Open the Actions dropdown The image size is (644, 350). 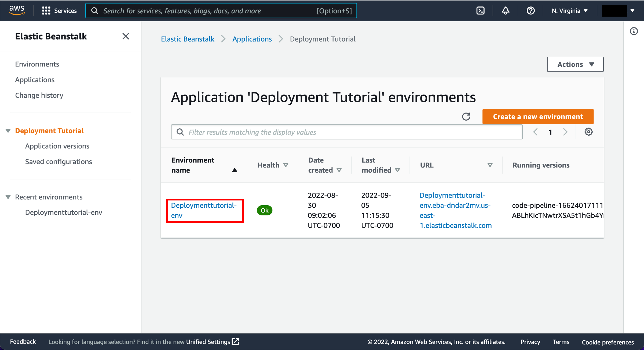[x=575, y=64]
